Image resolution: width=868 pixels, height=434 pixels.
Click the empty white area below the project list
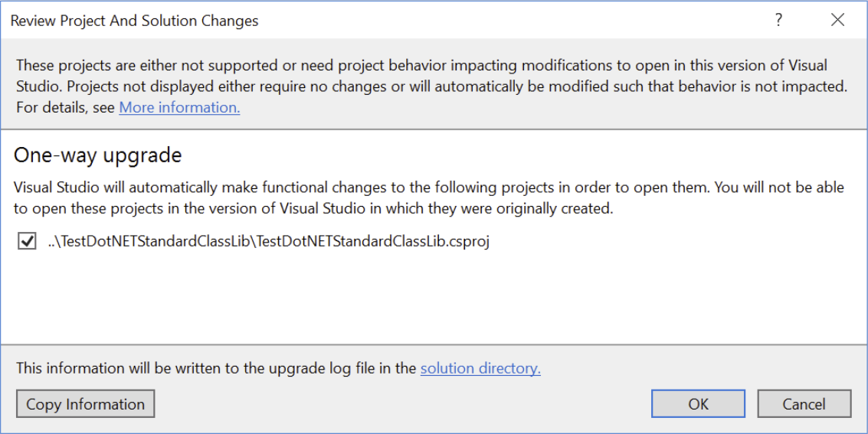434,299
